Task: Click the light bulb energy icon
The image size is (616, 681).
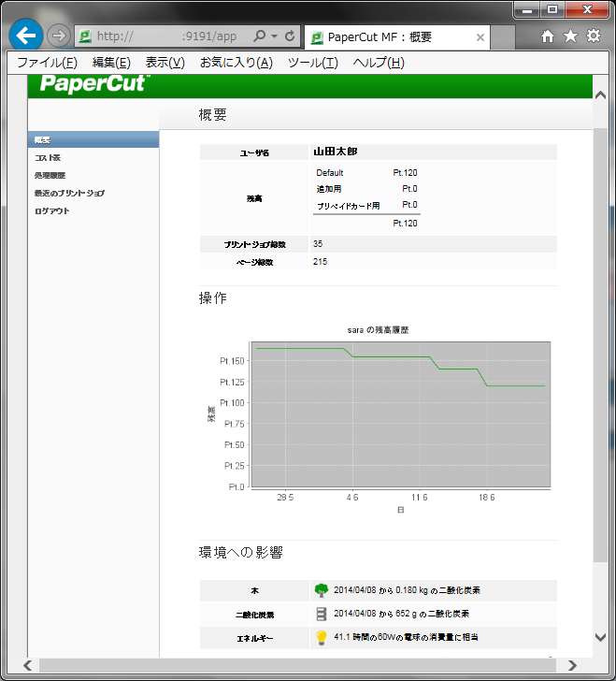Action: (x=322, y=638)
